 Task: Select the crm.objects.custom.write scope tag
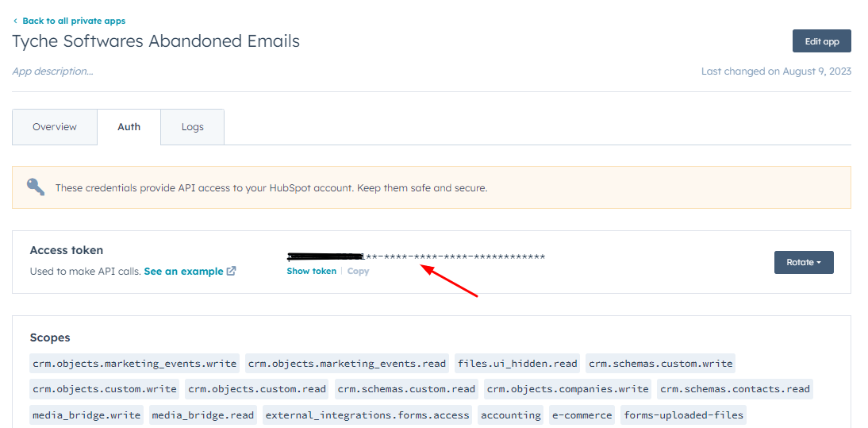[105, 389]
